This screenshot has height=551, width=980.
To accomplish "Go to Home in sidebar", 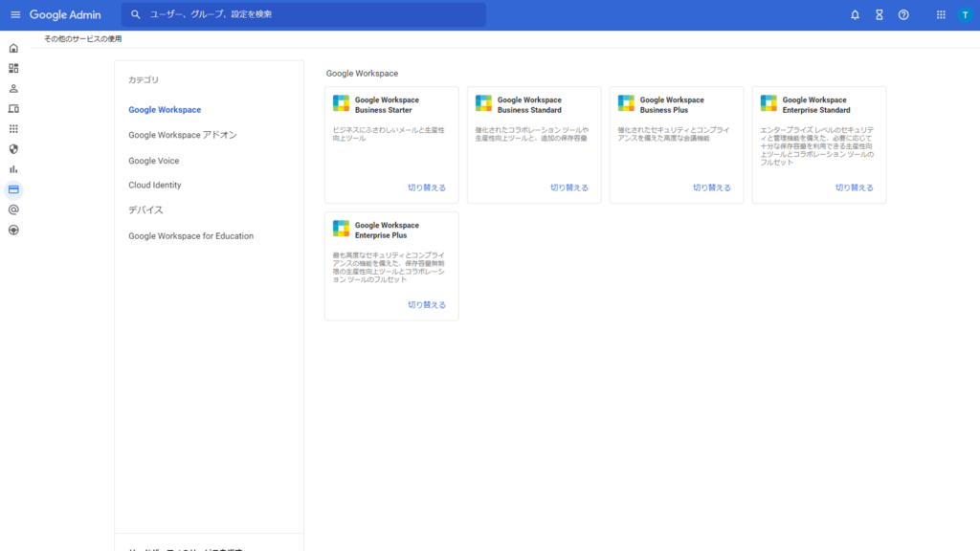I will tap(13, 48).
